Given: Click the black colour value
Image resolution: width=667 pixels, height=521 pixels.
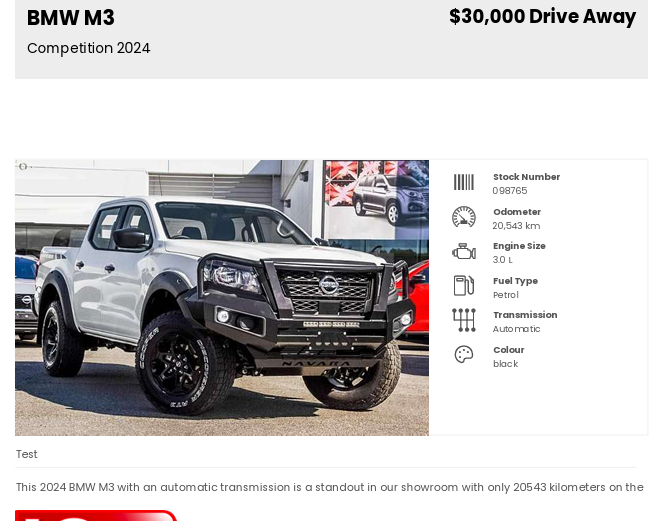Looking at the screenshot, I should tap(505, 364).
